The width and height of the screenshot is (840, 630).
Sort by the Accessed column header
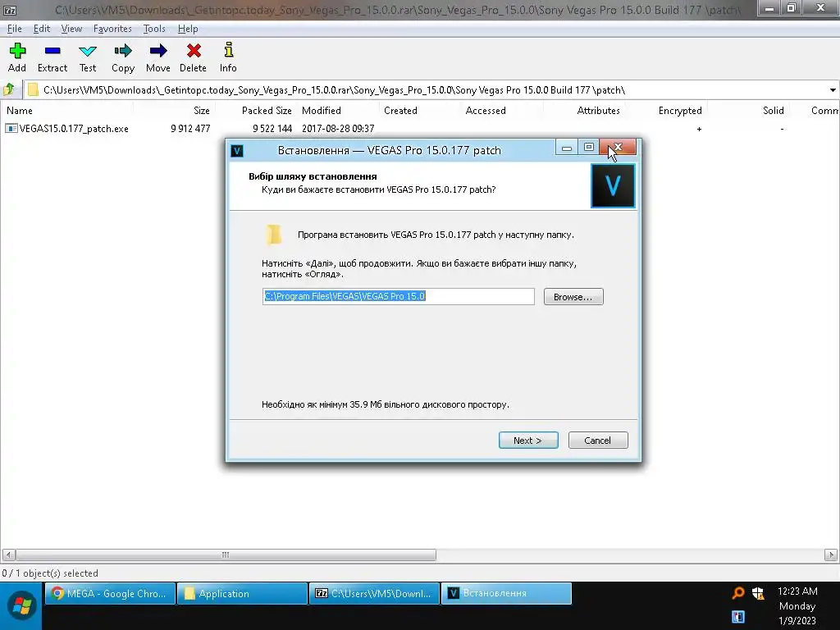click(486, 111)
